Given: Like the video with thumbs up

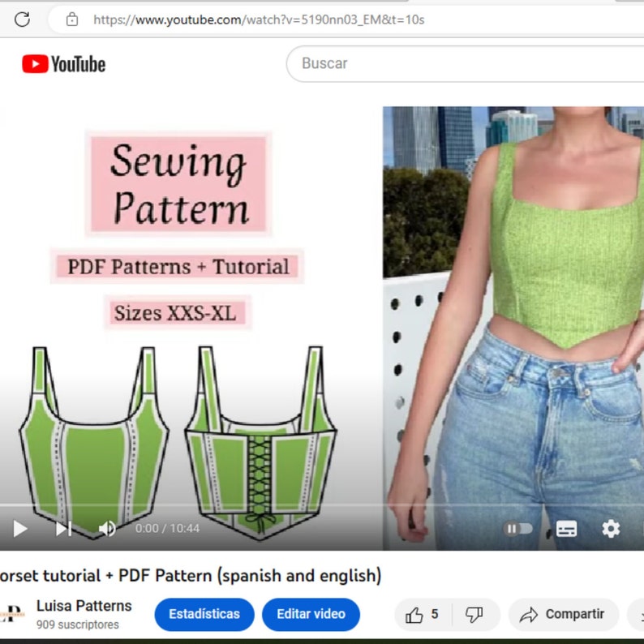Looking at the screenshot, I should 423,615.
